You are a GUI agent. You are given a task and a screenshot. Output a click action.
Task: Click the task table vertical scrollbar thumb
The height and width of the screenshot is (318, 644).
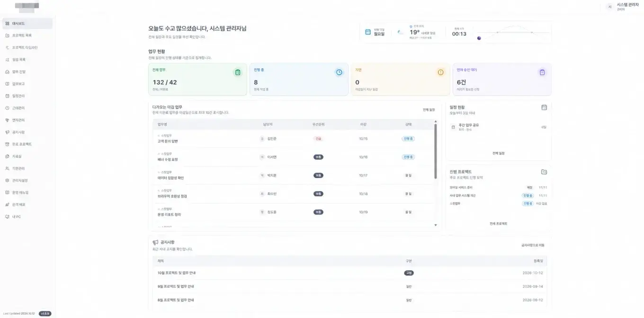point(436,152)
